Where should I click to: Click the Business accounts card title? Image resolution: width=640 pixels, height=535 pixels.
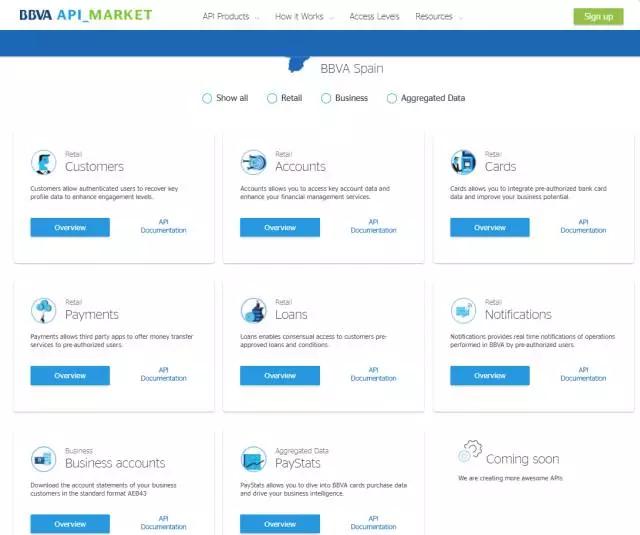pyautogui.click(x=115, y=463)
